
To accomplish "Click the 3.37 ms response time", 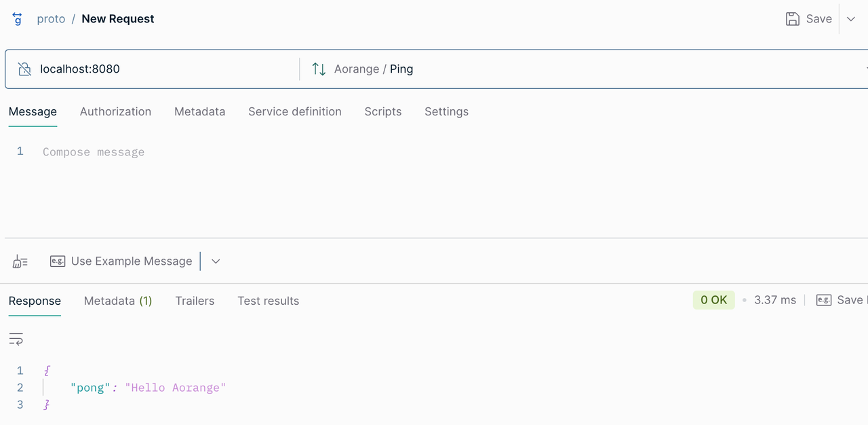I will tap(775, 300).
